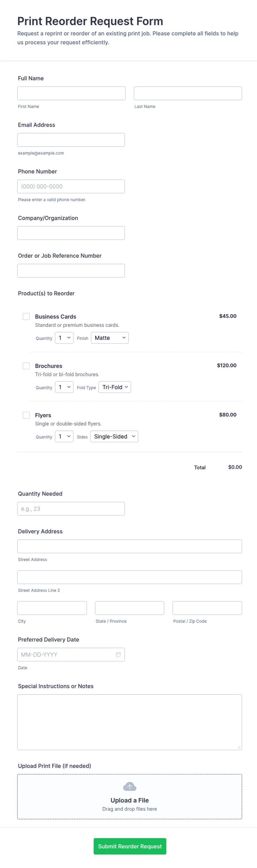This screenshot has height=868, width=257.
Task: Click the Quantity Needed input
Action: click(71, 508)
